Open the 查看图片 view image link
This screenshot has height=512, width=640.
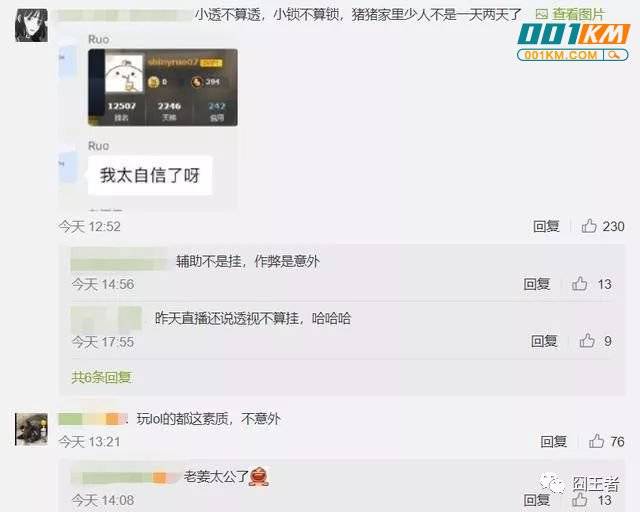tap(578, 15)
